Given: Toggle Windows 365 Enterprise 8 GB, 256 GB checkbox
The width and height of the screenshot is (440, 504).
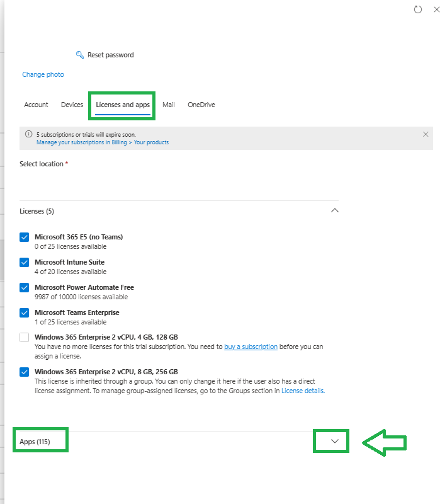Looking at the screenshot, I should click(24, 372).
